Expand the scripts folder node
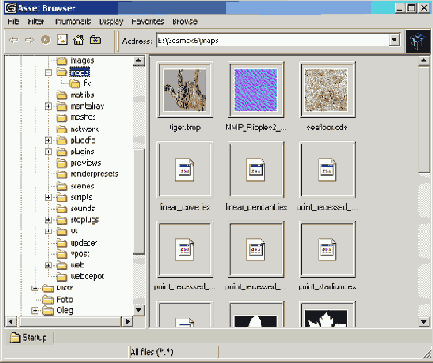433x363 pixels. [x=48, y=197]
